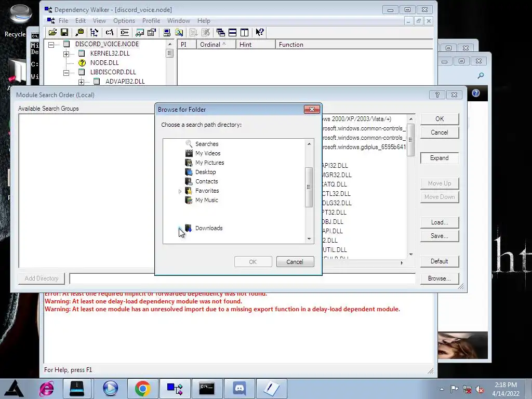
Task: Click the Open file toolbar icon
Action: pyautogui.click(x=52, y=33)
